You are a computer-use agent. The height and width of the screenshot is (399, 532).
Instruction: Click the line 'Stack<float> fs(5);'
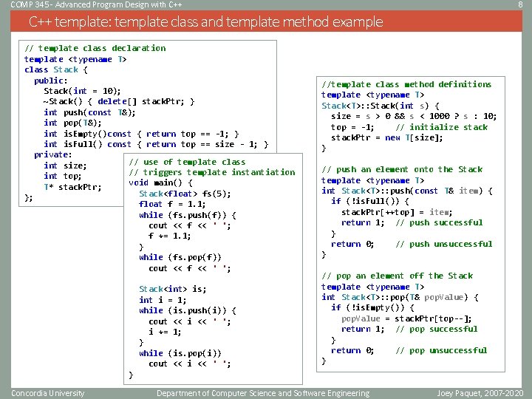(x=185, y=194)
